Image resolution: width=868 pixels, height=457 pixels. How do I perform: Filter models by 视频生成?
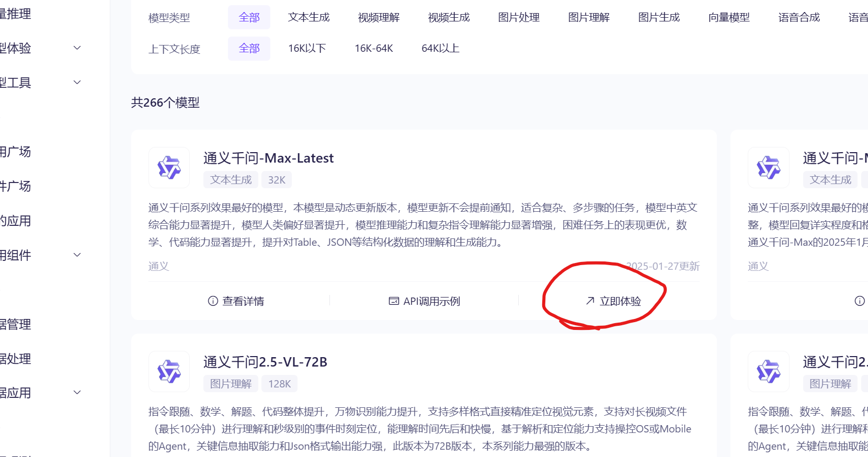click(449, 17)
